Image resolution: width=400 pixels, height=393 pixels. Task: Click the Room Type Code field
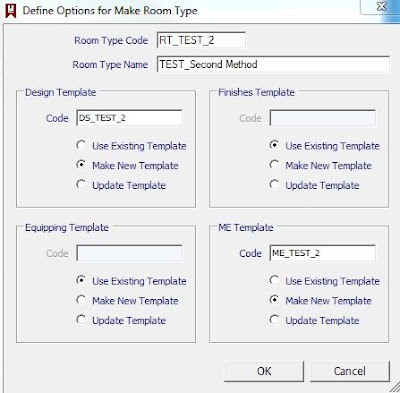(x=201, y=40)
